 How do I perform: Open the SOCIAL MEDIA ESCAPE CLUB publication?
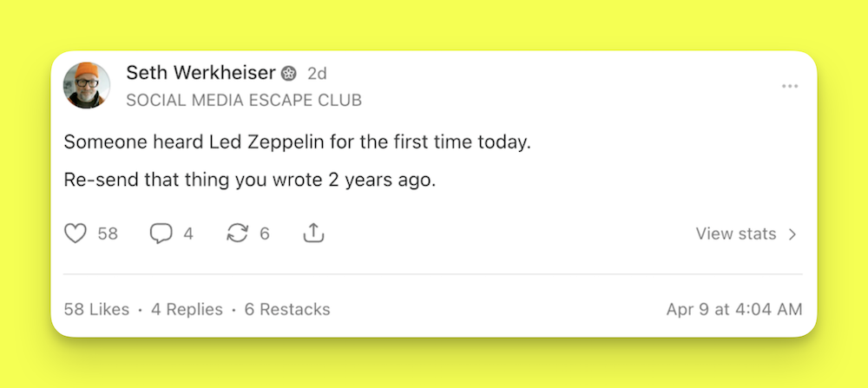[244, 101]
